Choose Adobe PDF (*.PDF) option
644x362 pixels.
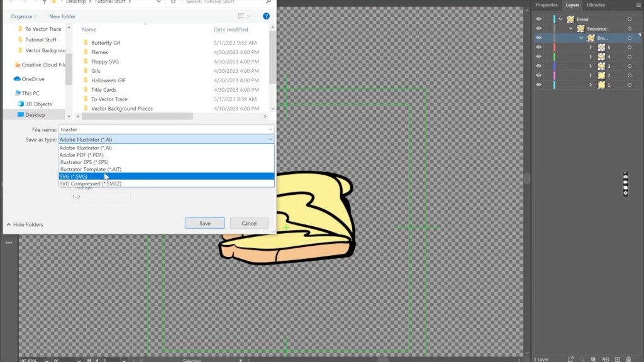click(166, 155)
